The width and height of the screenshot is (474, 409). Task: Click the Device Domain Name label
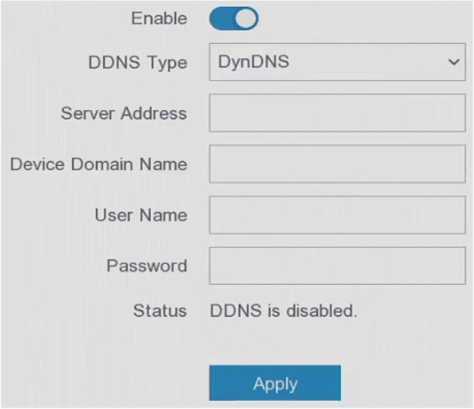click(99, 164)
